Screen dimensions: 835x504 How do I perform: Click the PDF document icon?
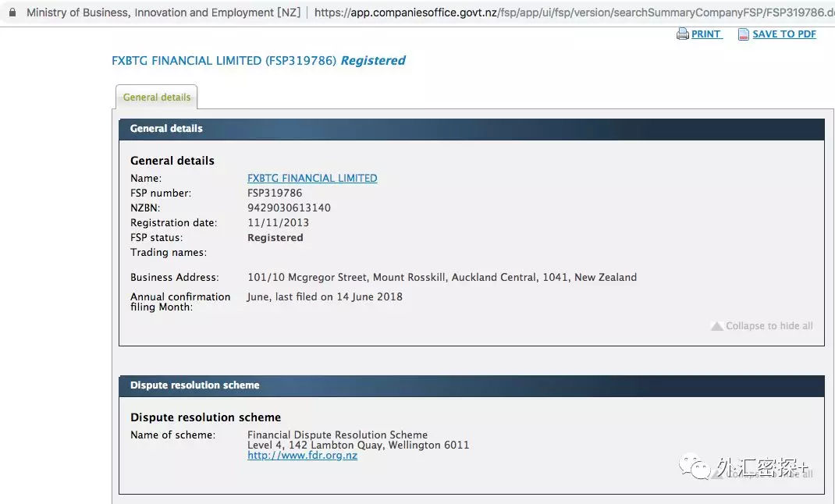[743, 34]
